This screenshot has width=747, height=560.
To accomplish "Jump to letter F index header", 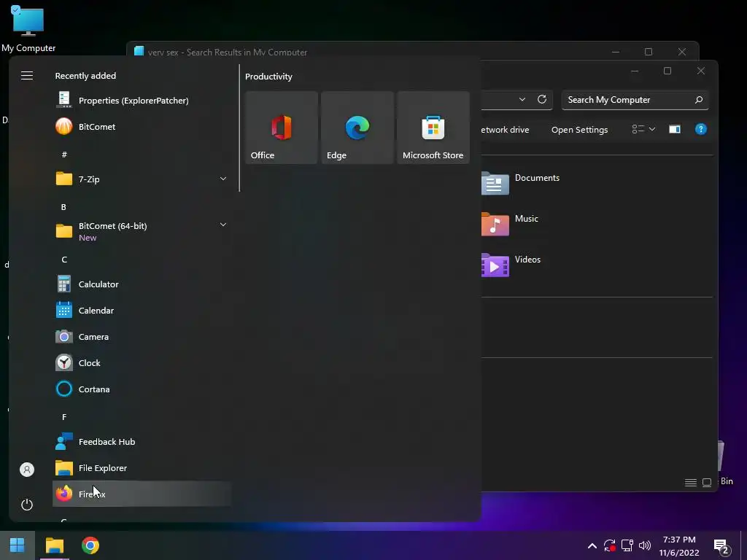I will pos(64,417).
